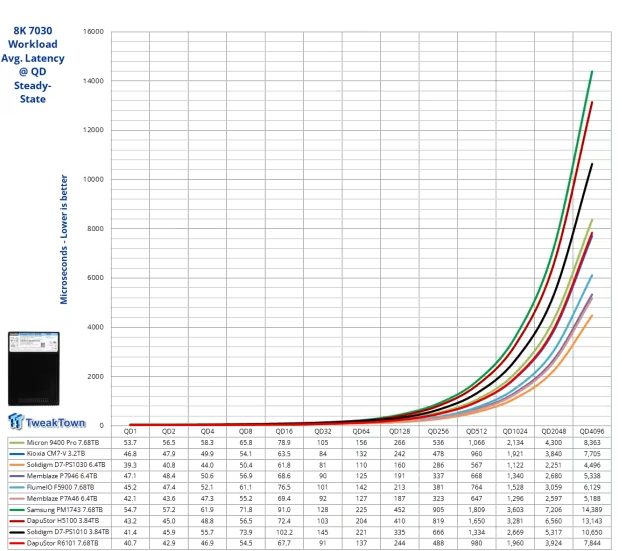Click FlumeIO F5900's QD4096 value 6,129
The image size is (622, 551).
click(x=592, y=488)
